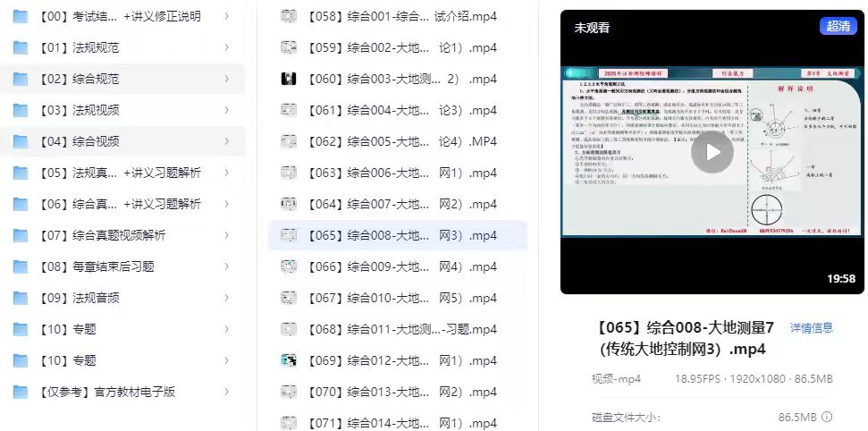Click video thumbnail icon of 【058】综合001
Screen dimensions: 868x431
tap(289, 17)
